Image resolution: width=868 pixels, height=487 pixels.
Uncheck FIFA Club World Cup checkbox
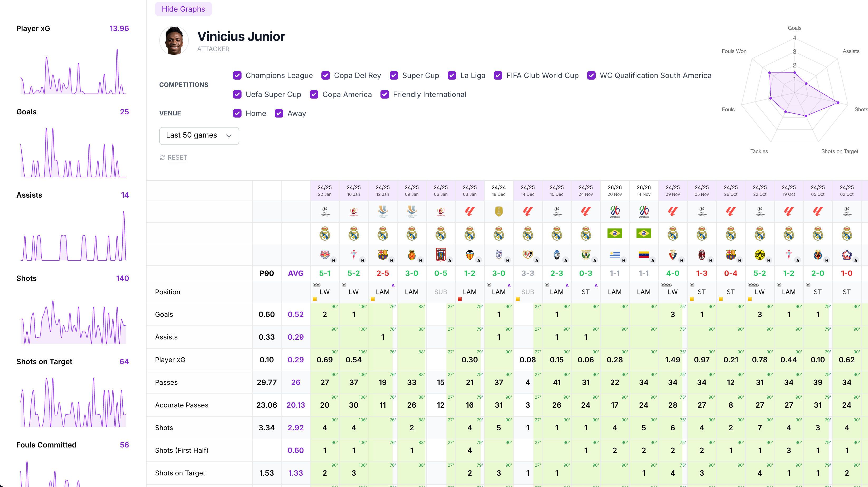tap(498, 75)
